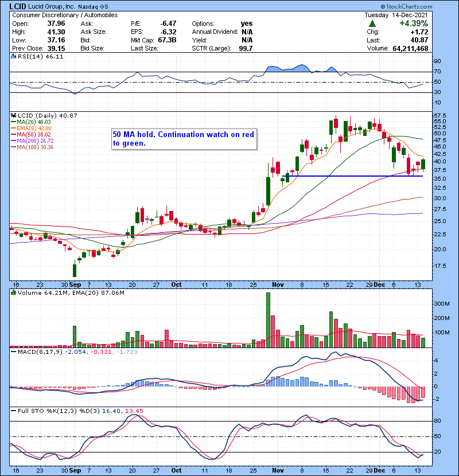Click the MACD histogram value "-1.723"
The image size is (459, 476).
127,352
